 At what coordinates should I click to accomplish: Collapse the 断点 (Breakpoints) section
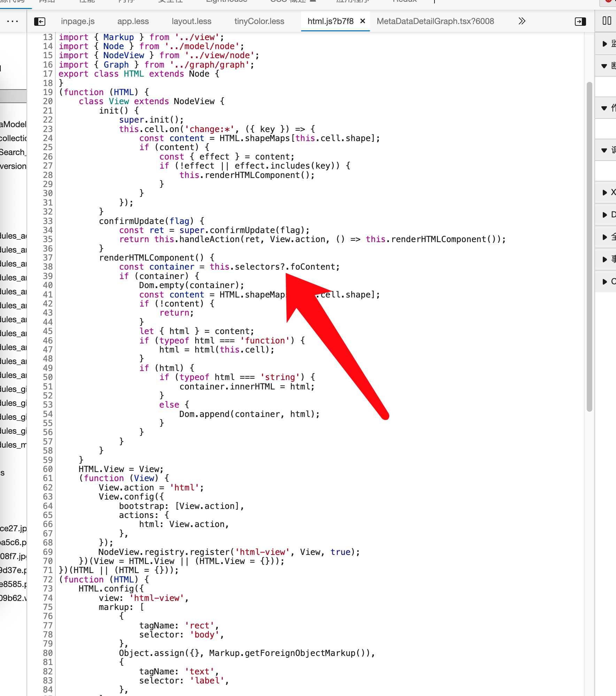point(605,66)
